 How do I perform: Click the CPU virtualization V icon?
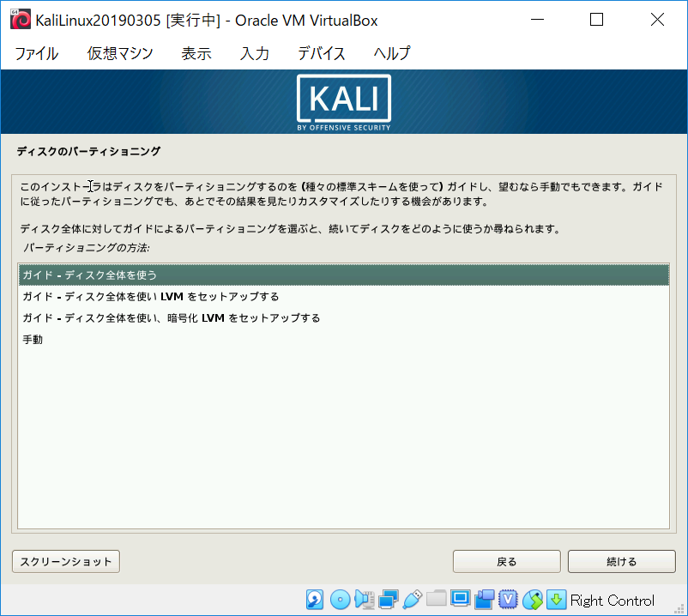point(508,600)
